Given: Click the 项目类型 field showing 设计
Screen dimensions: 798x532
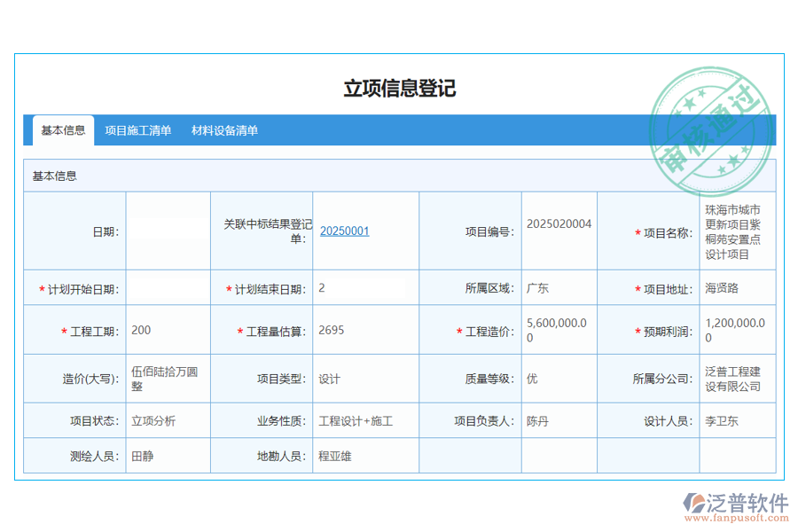Looking at the screenshot, I should click(x=364, y=378).
